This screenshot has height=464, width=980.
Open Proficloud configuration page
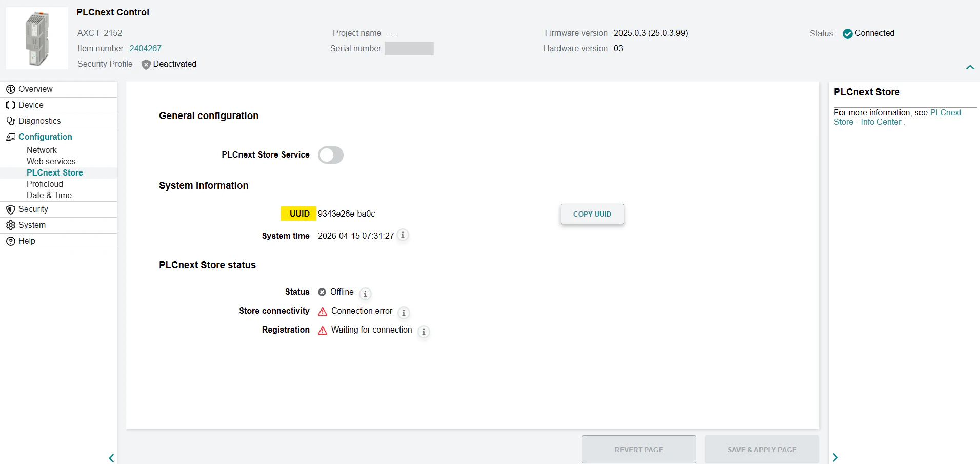(58, 184)
